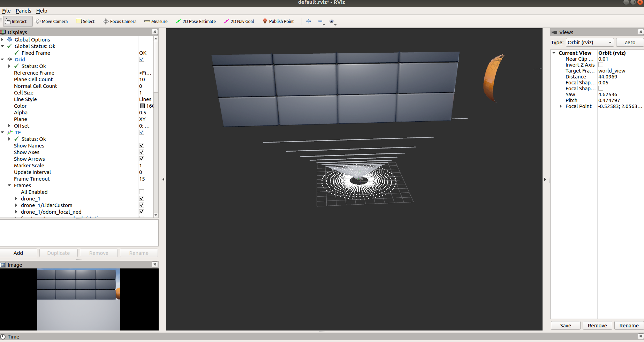Choose the Select tool

coord(85,21)
